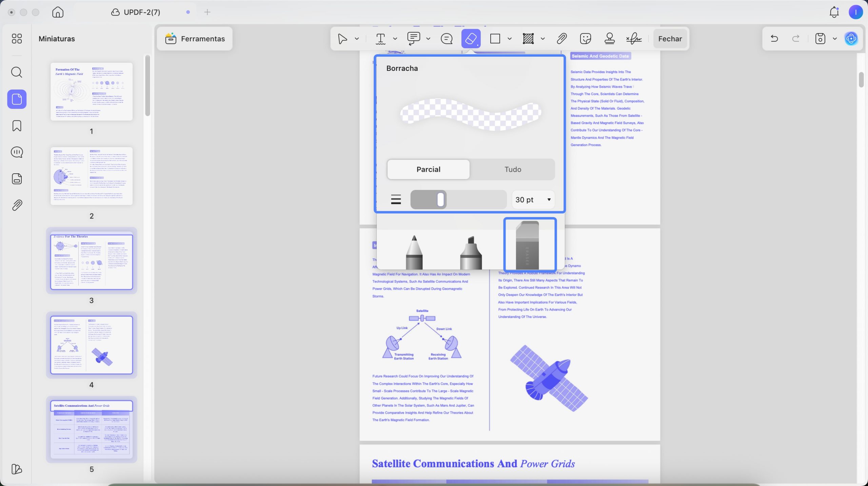The width and height of the screenshot is (868, 486).
Task: Expand the rectangle shape options arrow
Action: 509,39
